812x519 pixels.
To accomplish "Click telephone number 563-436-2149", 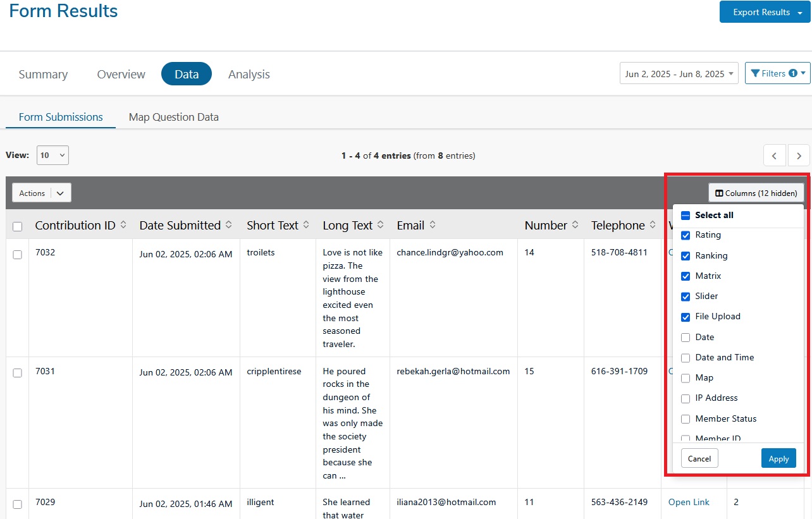I will click(619, 502).
